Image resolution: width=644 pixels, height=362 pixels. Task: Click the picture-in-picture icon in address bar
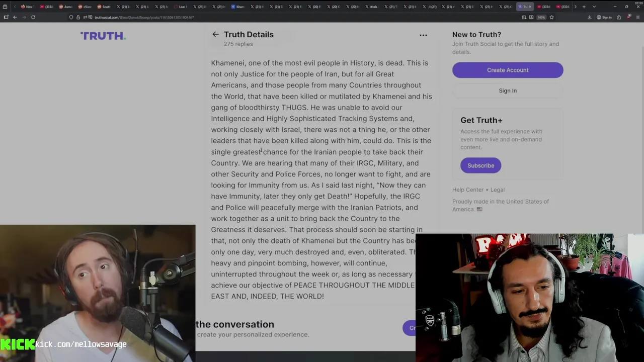(x=524, y=17)
